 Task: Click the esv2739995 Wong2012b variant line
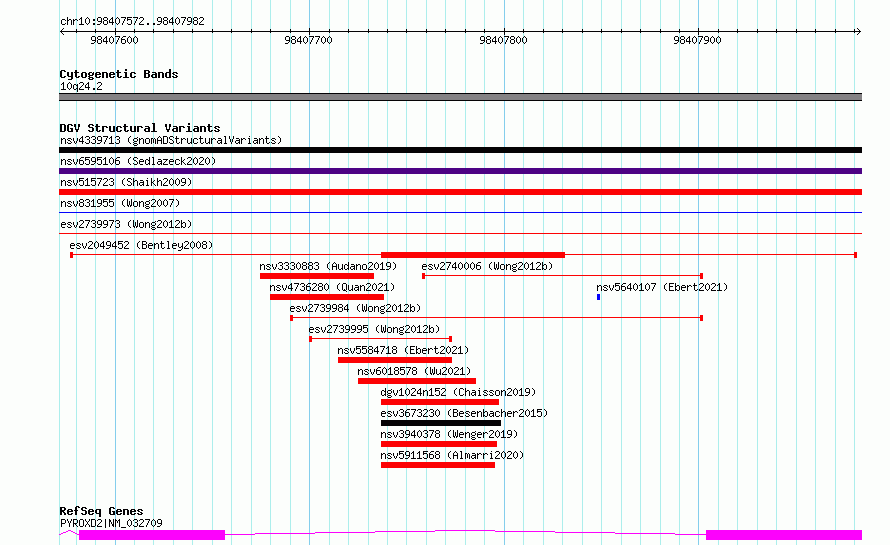380,339
